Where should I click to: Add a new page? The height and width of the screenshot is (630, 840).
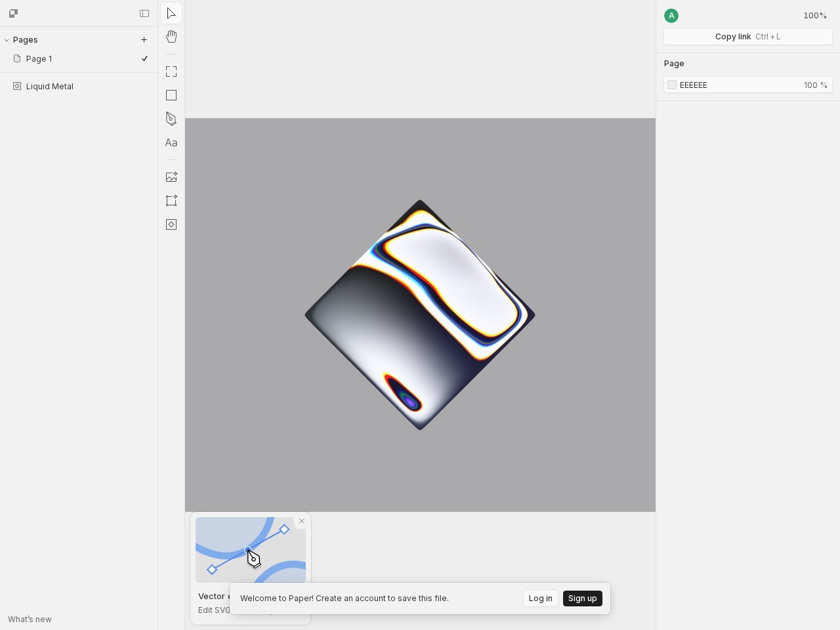[x=144, y=40]
